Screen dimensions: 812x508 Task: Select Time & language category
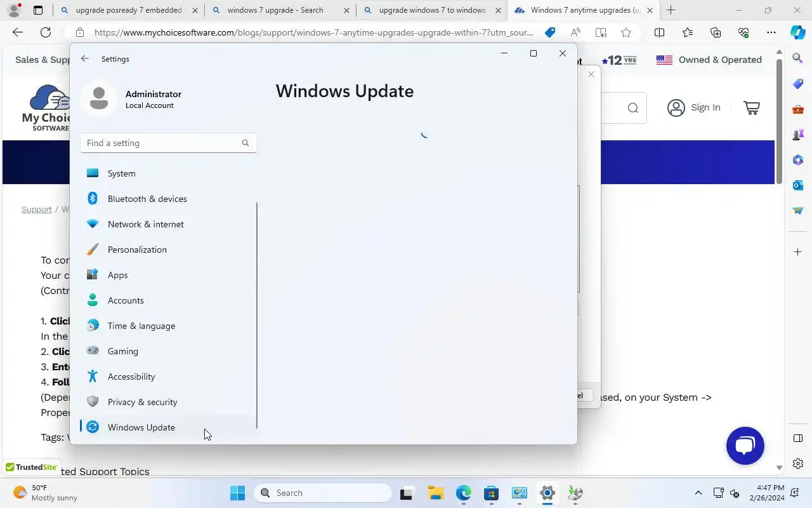168,326
